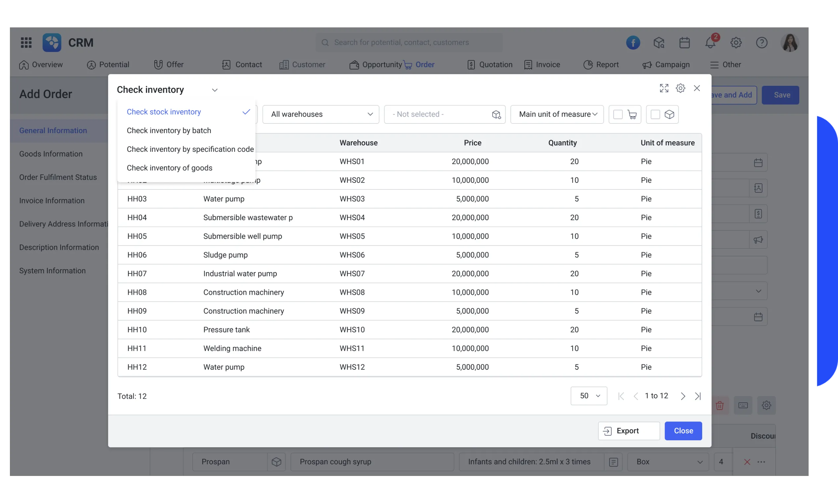Open the Facebook integration icon
This screenshot has height=504, width=838.
click(633, 43)
